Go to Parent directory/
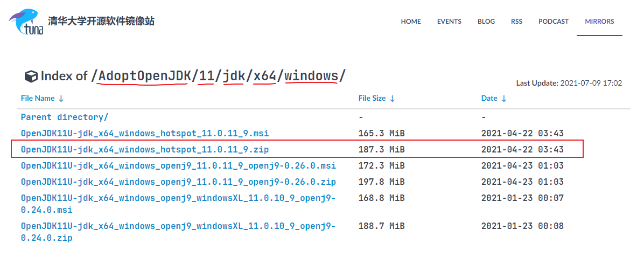This screenshot has width=644, height=264. [65, 117]
